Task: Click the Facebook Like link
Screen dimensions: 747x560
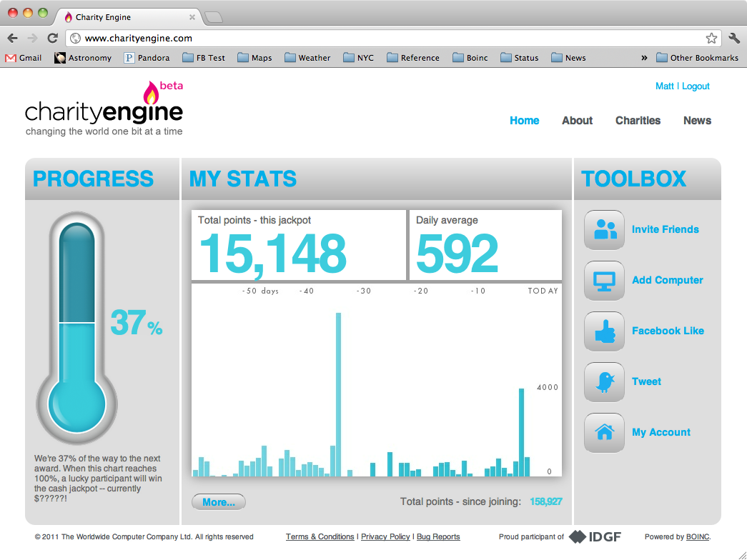Action: [668, 331]
